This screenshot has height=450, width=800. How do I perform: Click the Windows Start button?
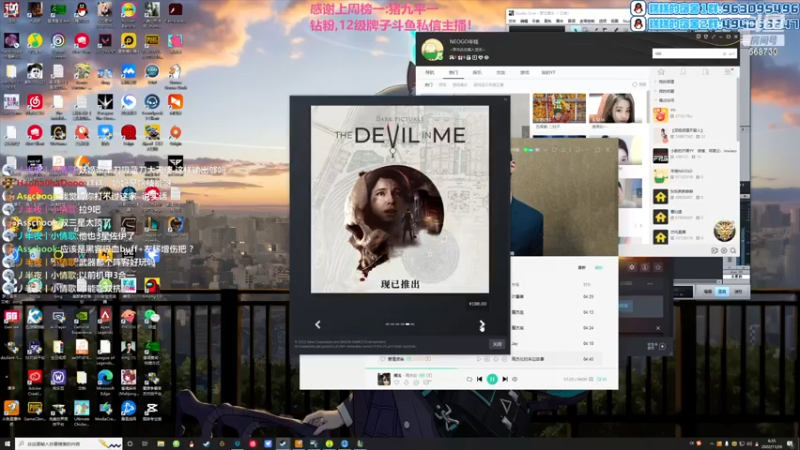7,444
